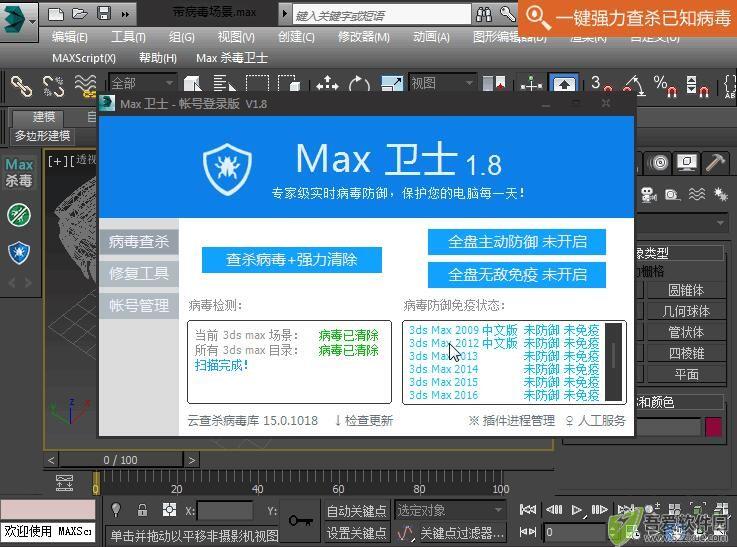Viewport: 737px width, 547px height.
Task: Select the unlink selection tool icon
Action: pyautogui.click(x=53, y=86)
